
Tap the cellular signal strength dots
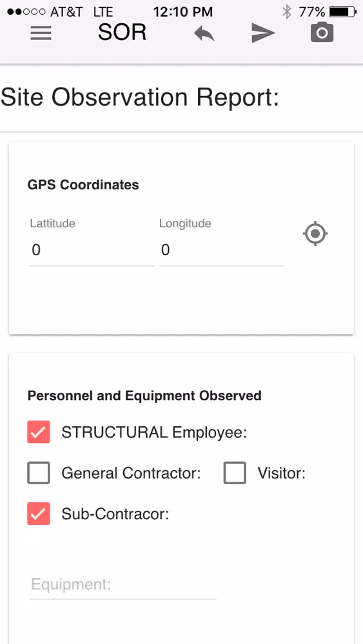pos(26,12)
